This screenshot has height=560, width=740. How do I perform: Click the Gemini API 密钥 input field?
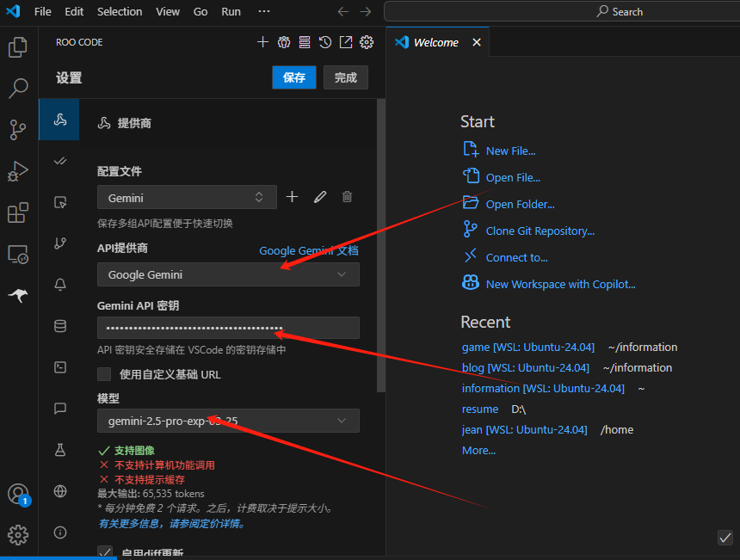pyautogui.click(x=228, y=328)
